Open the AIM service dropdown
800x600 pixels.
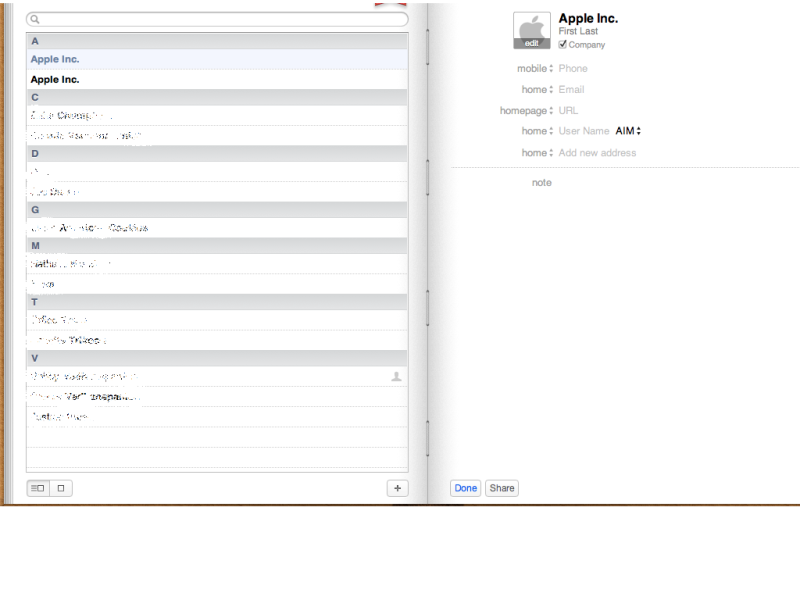[x=628, y=131]
